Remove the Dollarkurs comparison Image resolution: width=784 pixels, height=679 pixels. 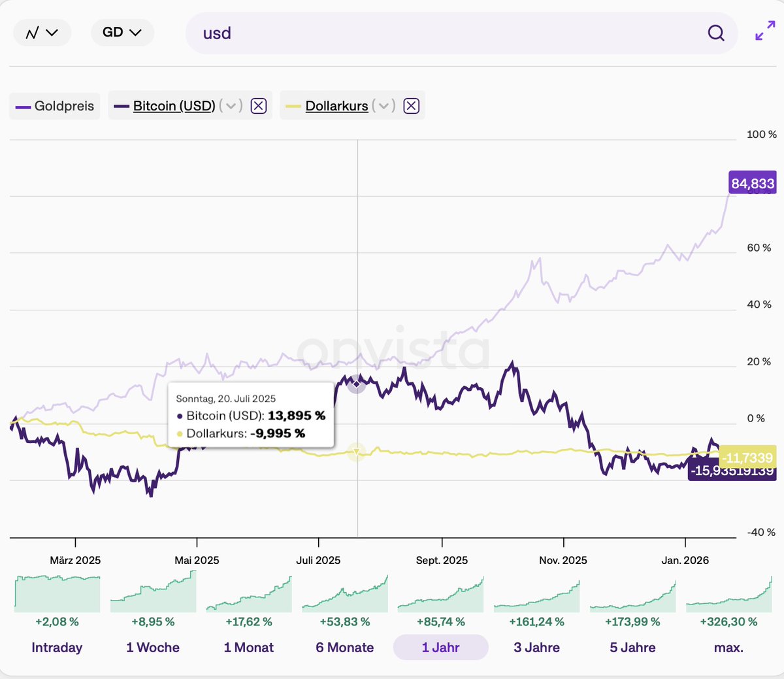coord(411,105)
